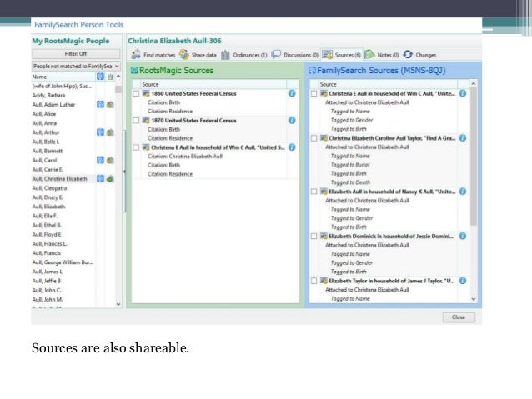The width and height of the screenshot is (532, 399).
Task: Show info for FamilySearch Christena E Aull source
Action: click(x=463, y=93)
